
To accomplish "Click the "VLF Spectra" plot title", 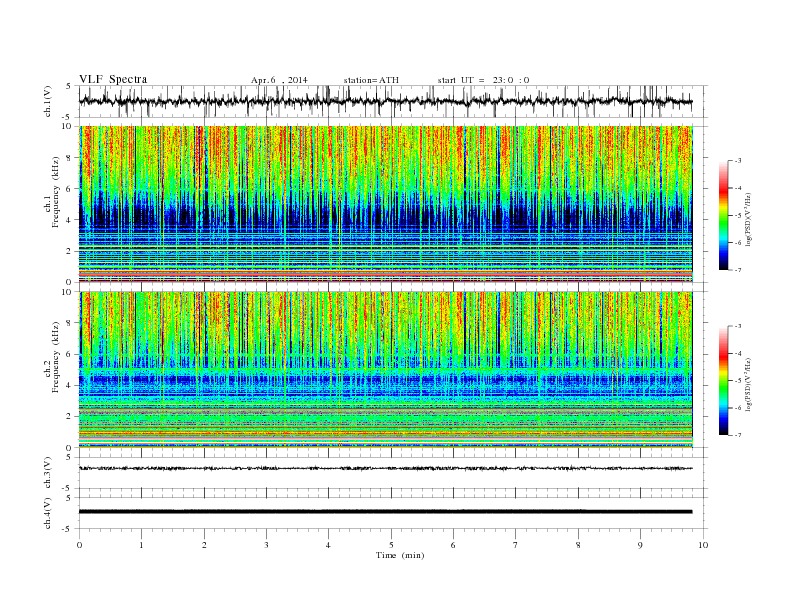I will coord(113,79).
